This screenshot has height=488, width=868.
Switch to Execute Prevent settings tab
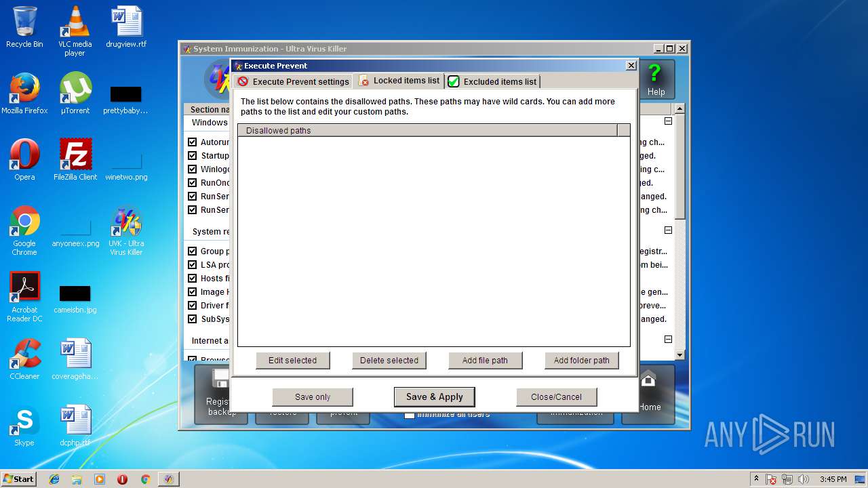(x=293, y=81)
